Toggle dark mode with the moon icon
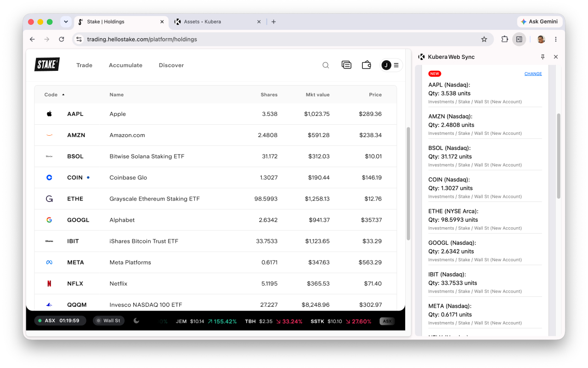The height and width of the screenshot is (368, 588). (136, 321)
